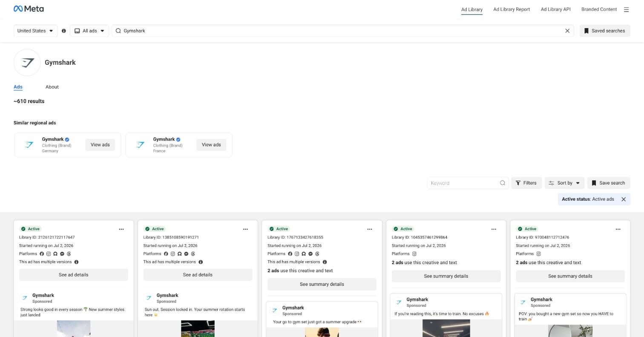Click the '~610 results' text
Screen dimensions: 644x337
click(29, 101)
